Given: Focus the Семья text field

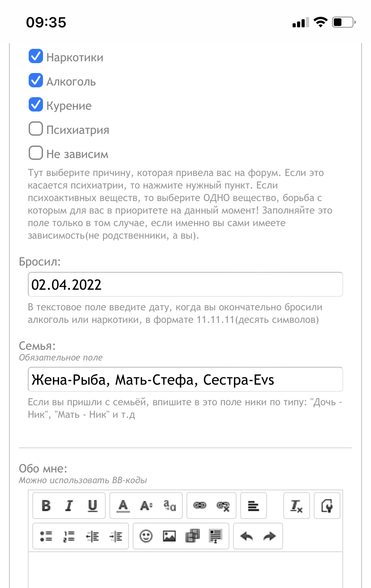Looking at the screenshot, I should (x=185, y=380).
